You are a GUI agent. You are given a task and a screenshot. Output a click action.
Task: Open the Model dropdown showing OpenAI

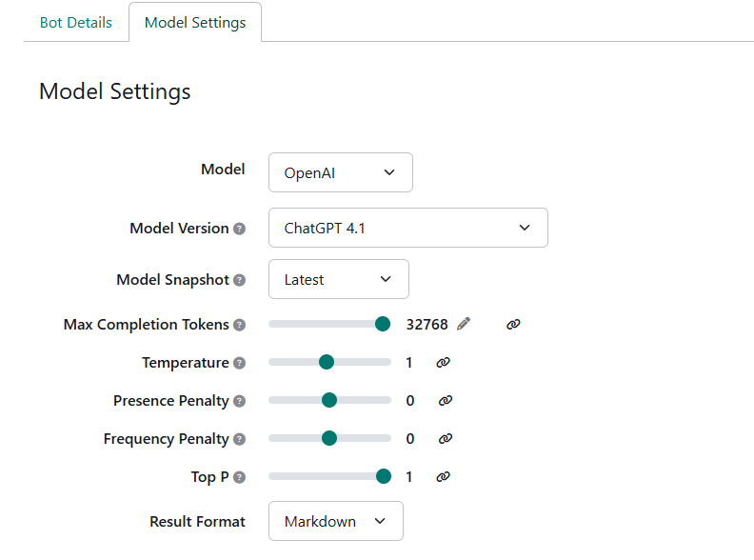[340, 172]
